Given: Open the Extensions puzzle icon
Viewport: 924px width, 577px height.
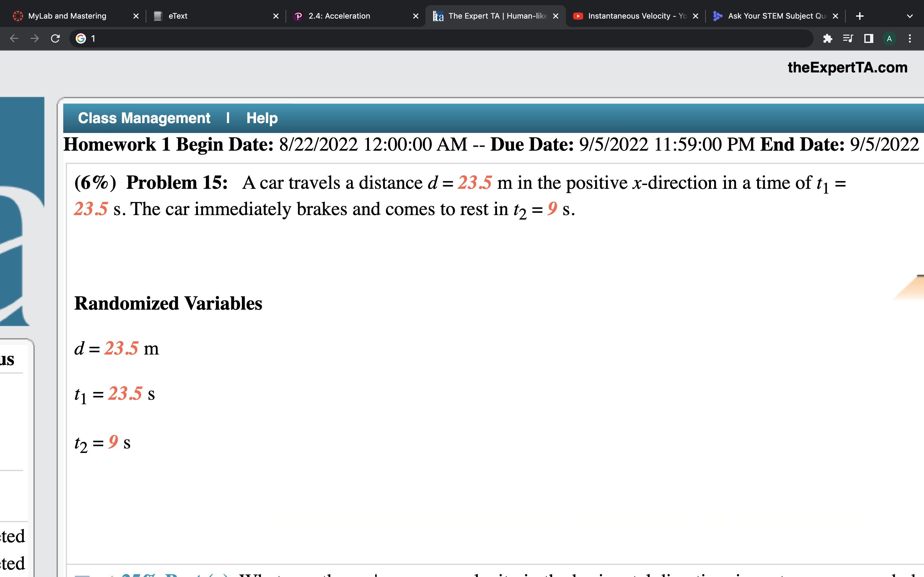Looking at the screenshot, I should click(x=828, y=38).
